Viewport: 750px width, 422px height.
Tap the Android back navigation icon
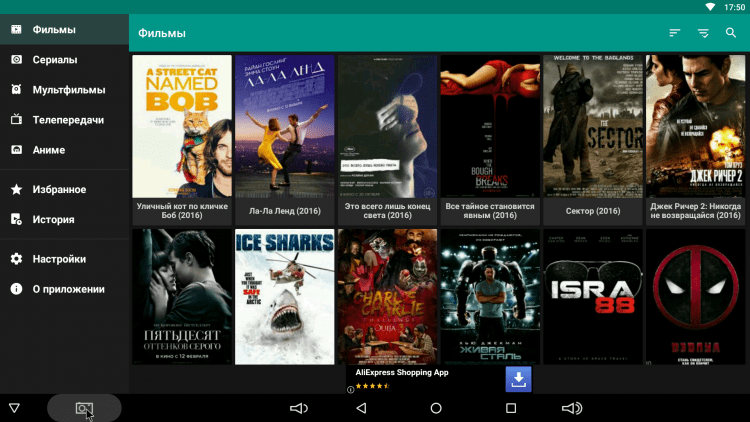(361, 408)
